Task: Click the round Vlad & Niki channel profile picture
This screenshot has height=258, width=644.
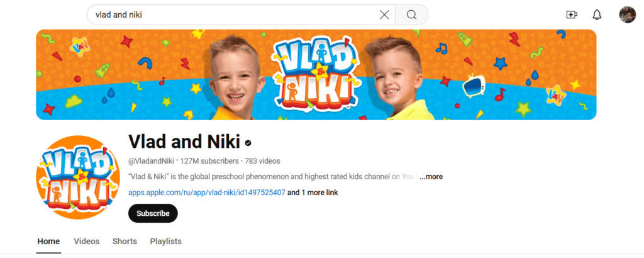Action: point(78,177)
